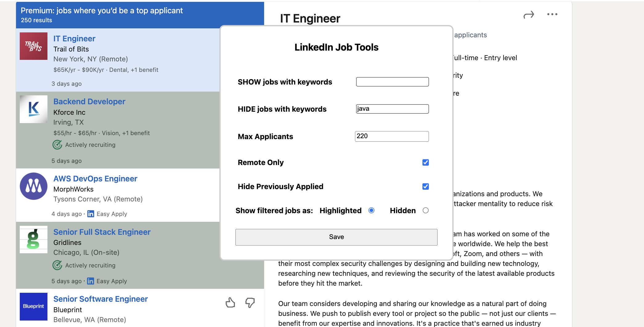The image size is (644, 327).
Task: Select the Hidden radio button
Action: [426, 210]
